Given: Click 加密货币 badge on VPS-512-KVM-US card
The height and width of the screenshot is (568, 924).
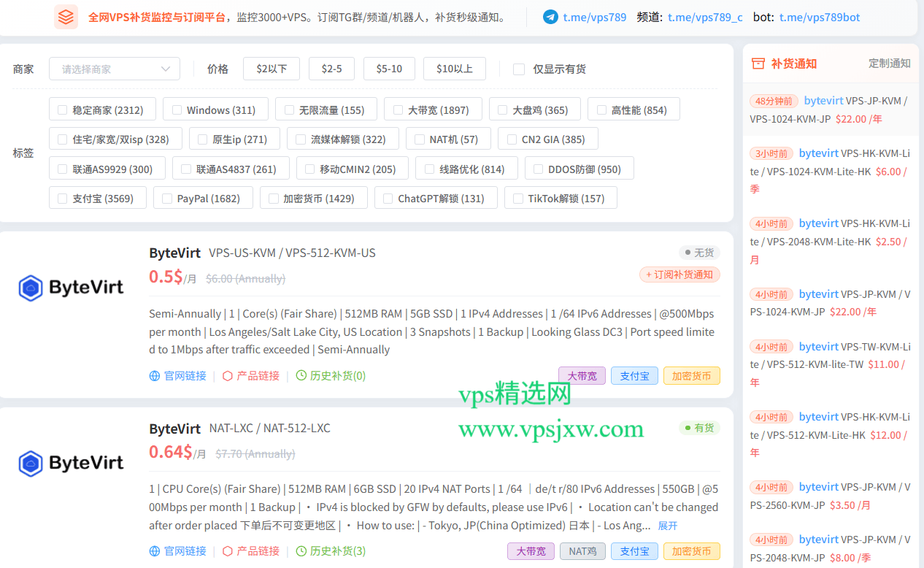Looking at the screenshot, I should [x=692, y=376].
